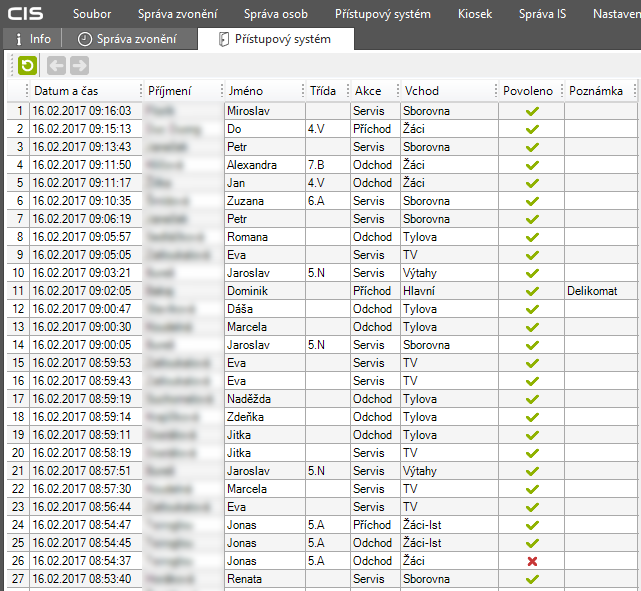641x591 pixels.
Task: Click the Třída column header
Action: tap(322, 91)
